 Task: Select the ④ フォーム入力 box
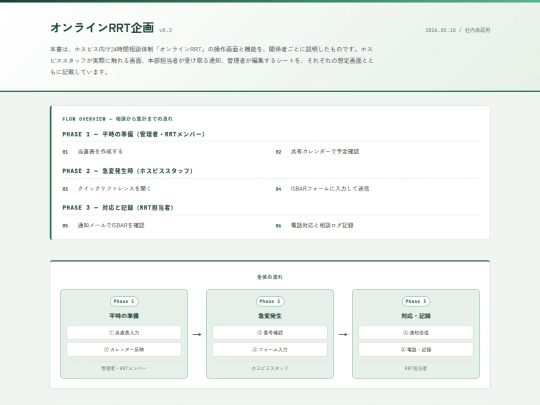[270, 350]
